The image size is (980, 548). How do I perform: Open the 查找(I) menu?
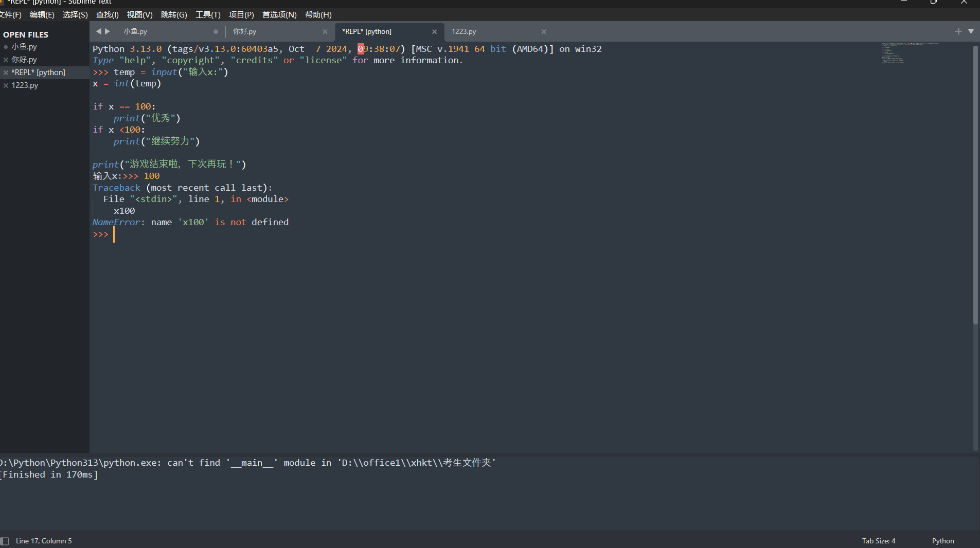click(x=108, y=15)
